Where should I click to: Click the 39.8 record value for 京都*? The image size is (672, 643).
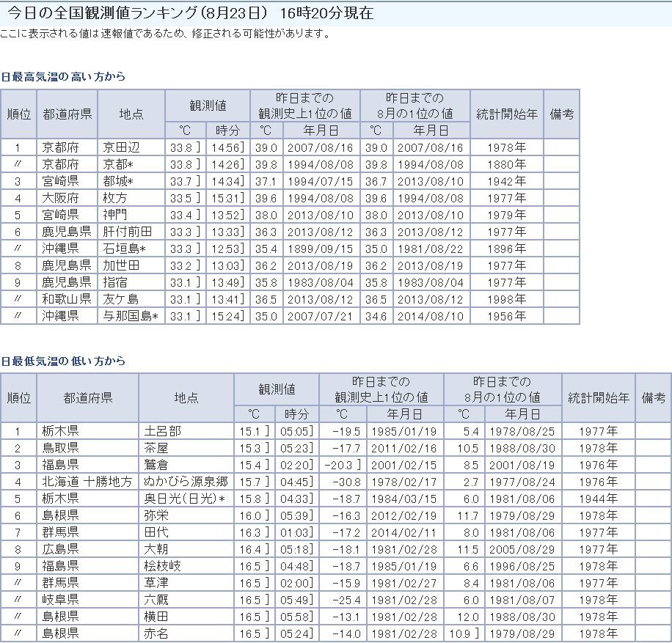(266, 164)
